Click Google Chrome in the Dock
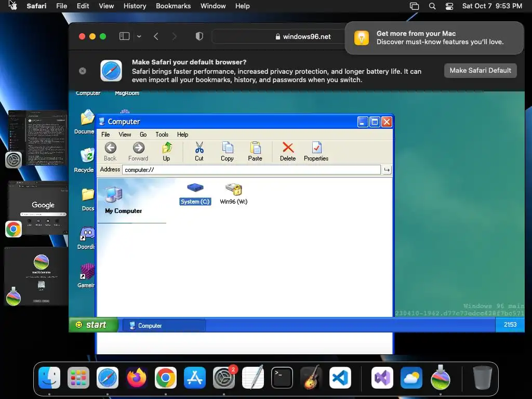Image resolution: width=532 pixels, height=399 pixels. (x=166, y=378)
